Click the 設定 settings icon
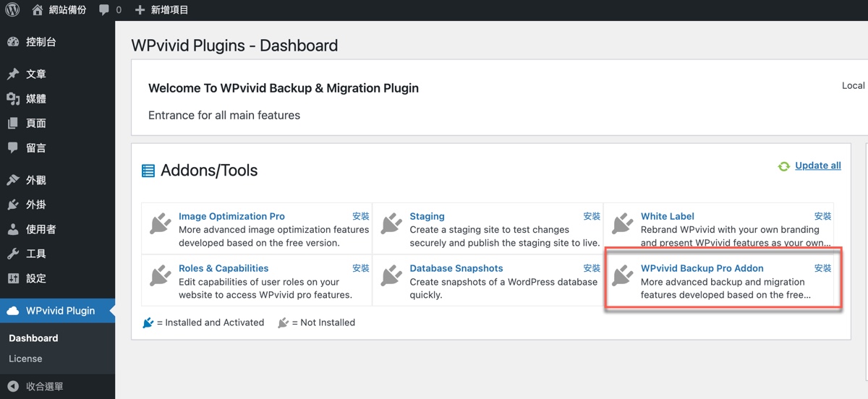868x399 pixels. pyautogui.click(x=13, y=278)
